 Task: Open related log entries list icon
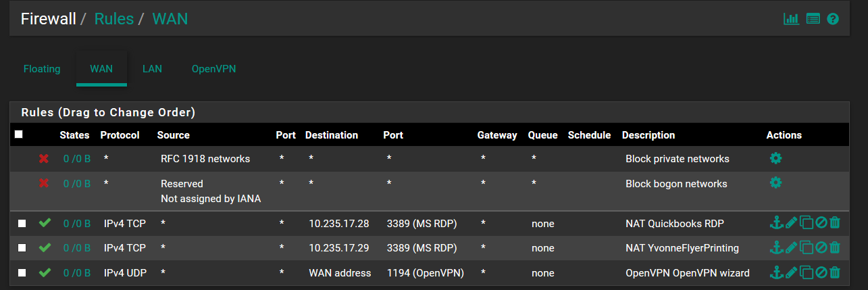point(813,19)
